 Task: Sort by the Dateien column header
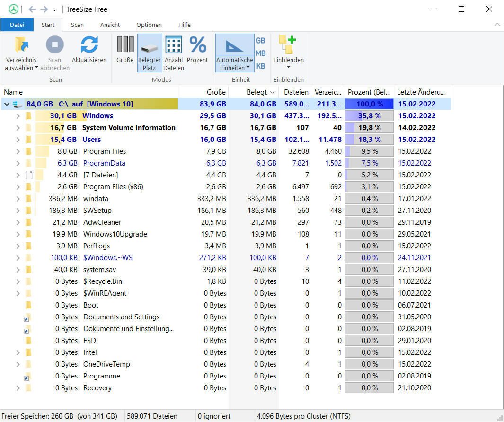(x=295, y=92)
